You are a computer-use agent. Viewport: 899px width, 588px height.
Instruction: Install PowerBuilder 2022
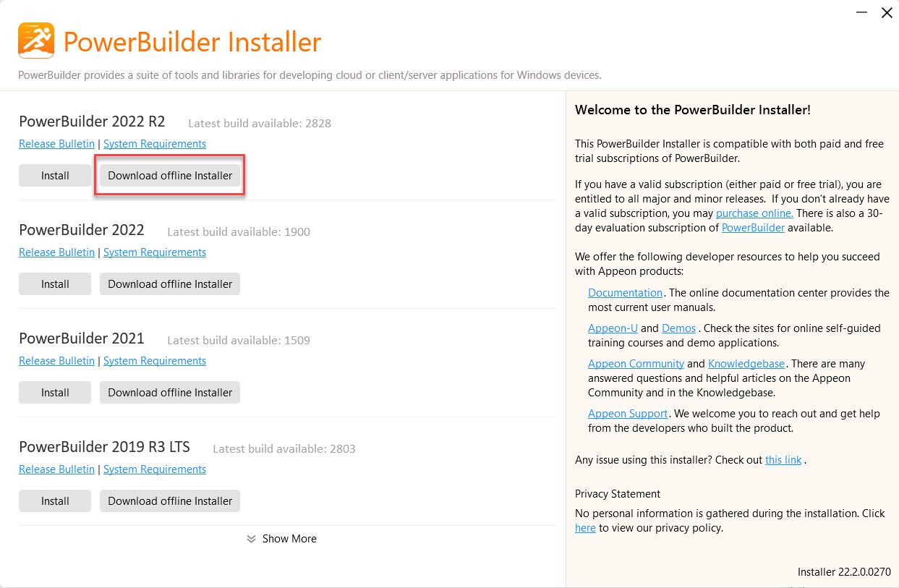pyautogui.click(x=55, y=284)
